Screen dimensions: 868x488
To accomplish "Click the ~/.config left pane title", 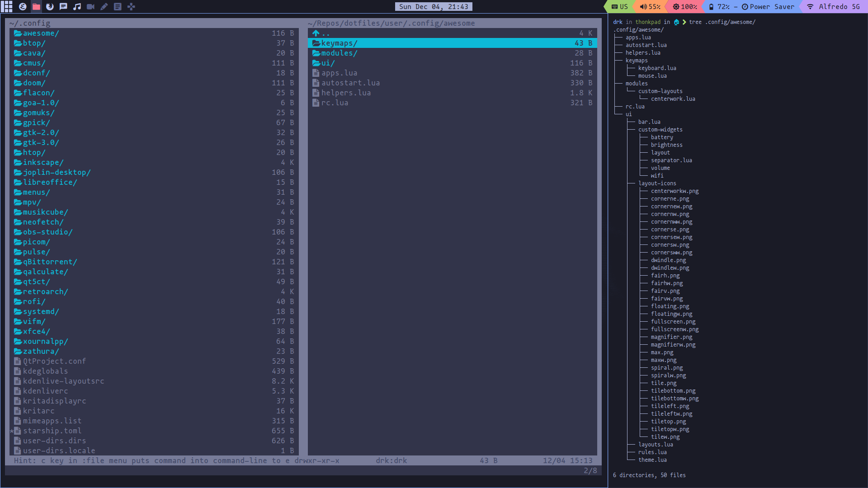I will tap(30, 23).
